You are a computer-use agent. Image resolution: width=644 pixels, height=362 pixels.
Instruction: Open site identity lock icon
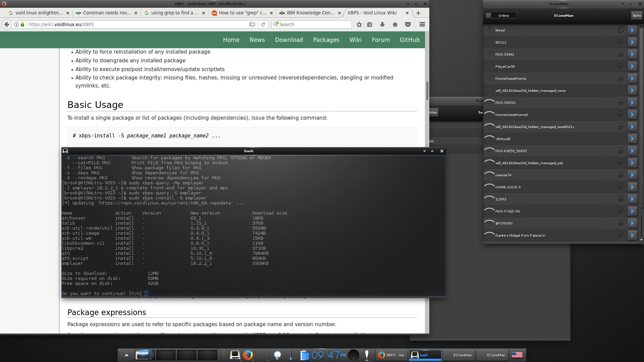22,24
